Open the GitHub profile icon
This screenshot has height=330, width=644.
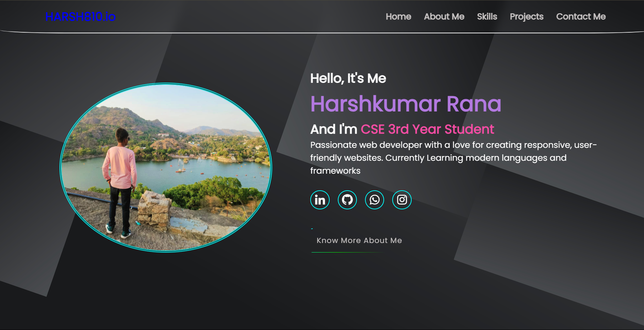347,200
